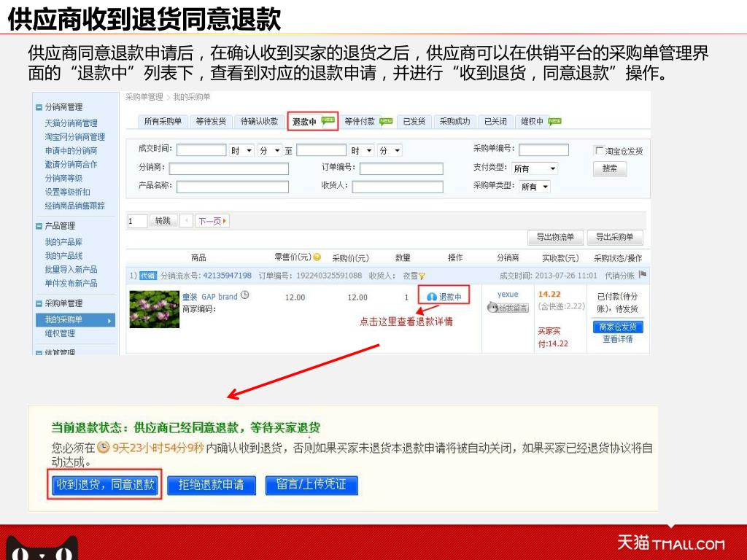Click 导出采购单 button

(x=614, y=237)
